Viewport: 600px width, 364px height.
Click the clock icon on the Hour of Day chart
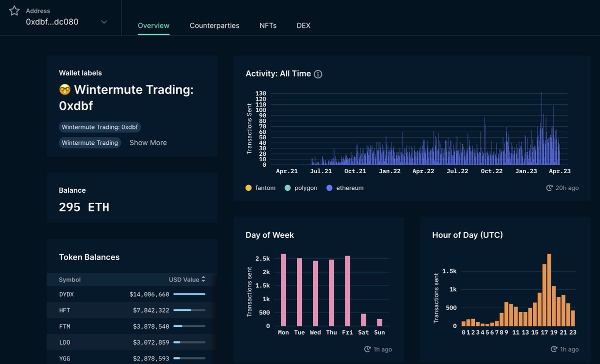(x=552, y=349)
